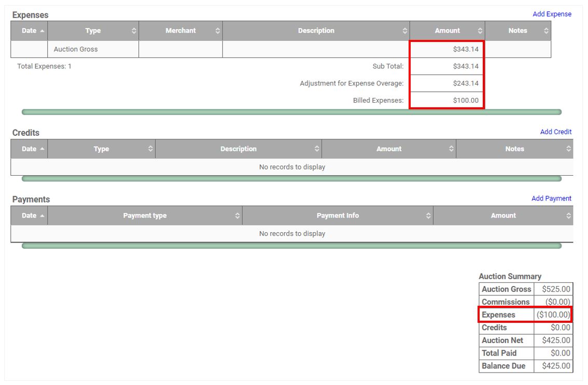Click Expenses ($100.00) in Auction Summary
Image resolution: width=588 pixels, height=385 pixels.
[526, 315]
